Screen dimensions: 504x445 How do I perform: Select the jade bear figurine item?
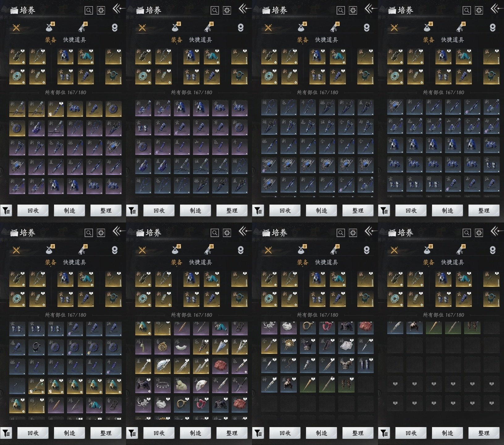182,385
